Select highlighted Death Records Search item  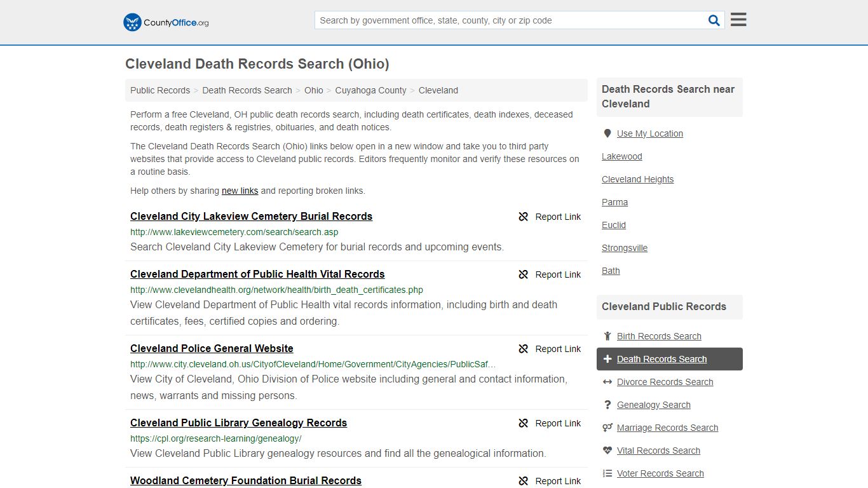click(670, 359)
